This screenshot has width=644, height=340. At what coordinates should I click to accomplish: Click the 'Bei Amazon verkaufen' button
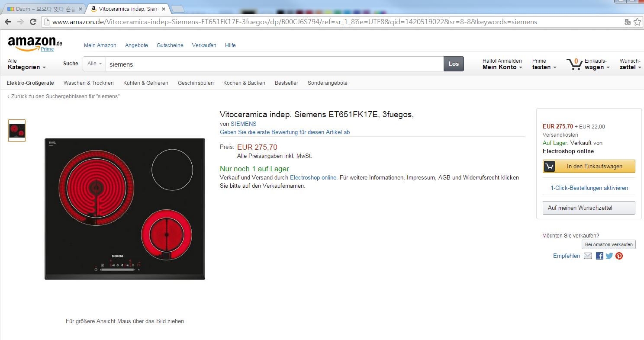(609, 244)
